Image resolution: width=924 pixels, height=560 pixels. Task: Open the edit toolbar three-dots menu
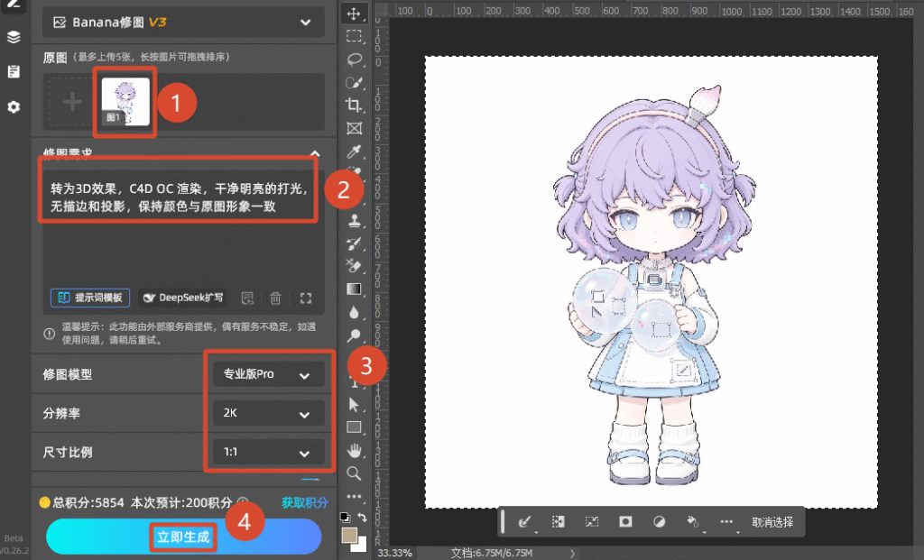pos(354,496)
